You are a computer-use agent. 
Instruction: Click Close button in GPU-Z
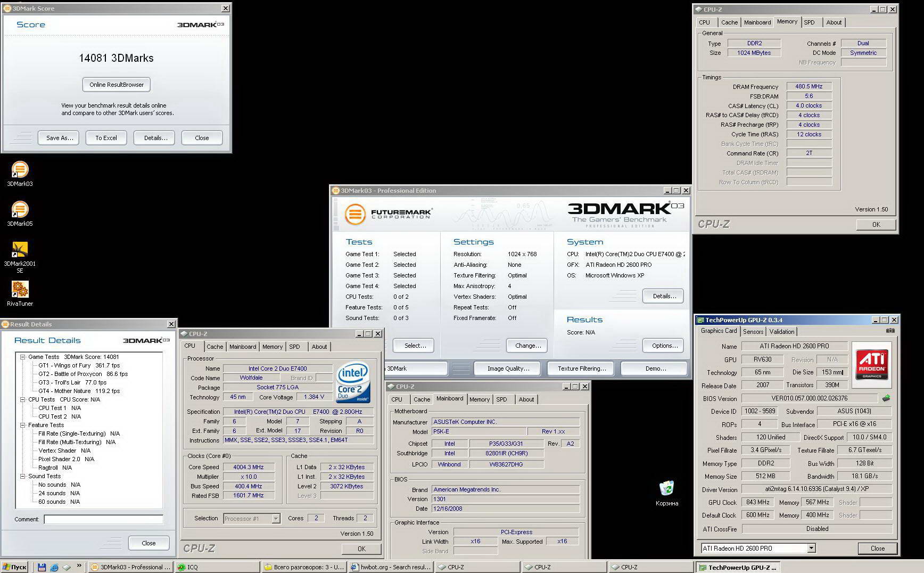pos(878,548)
